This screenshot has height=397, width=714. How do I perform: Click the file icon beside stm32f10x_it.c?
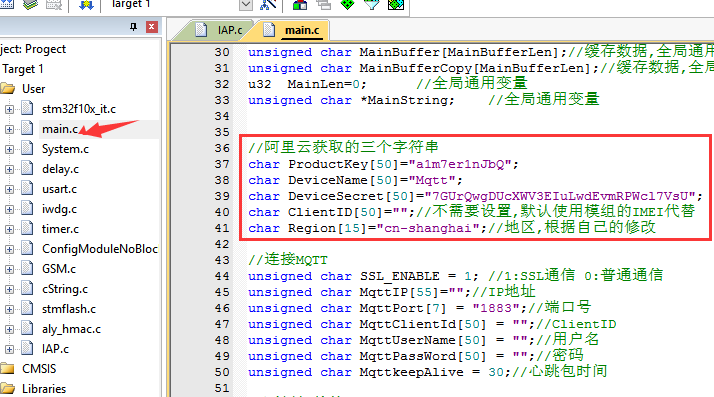(x=27, y=108)
